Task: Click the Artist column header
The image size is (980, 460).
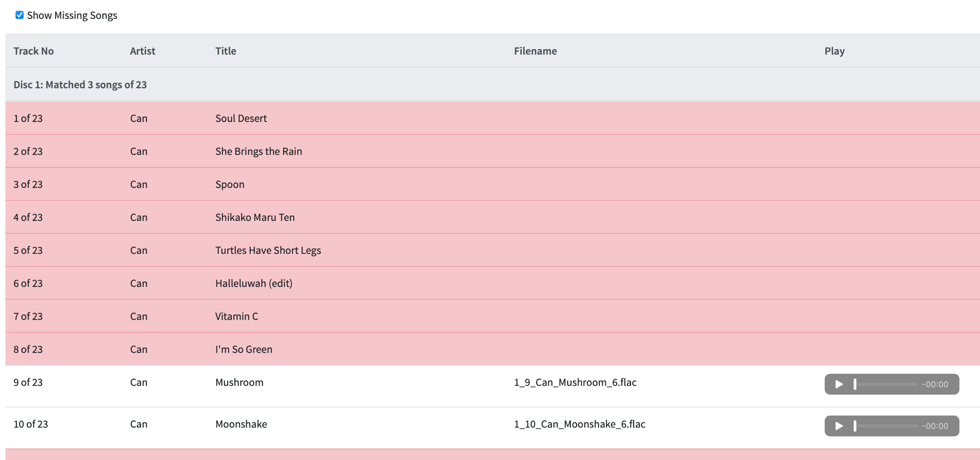Action: click(142, 51)
